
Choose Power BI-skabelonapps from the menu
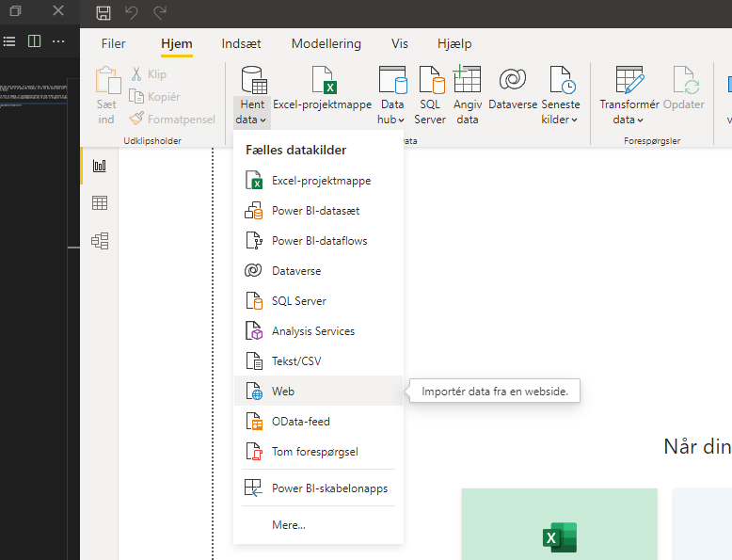(x=318, y=488)
